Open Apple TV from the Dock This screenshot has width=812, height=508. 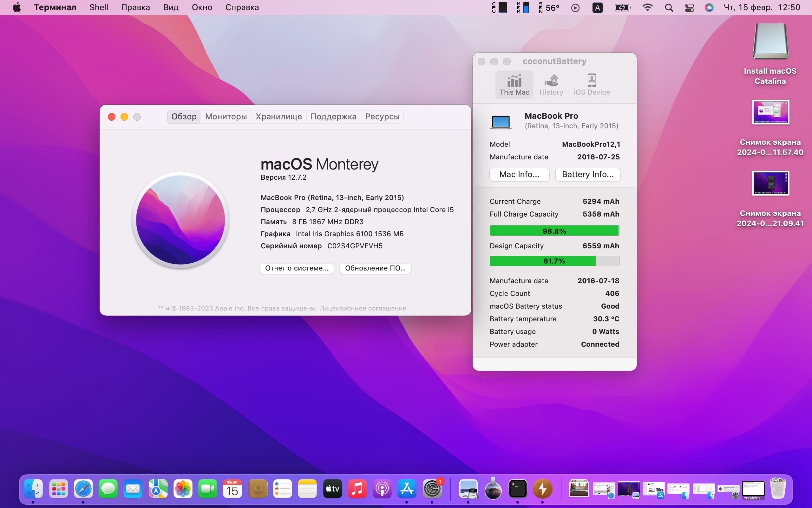point(332,489)
